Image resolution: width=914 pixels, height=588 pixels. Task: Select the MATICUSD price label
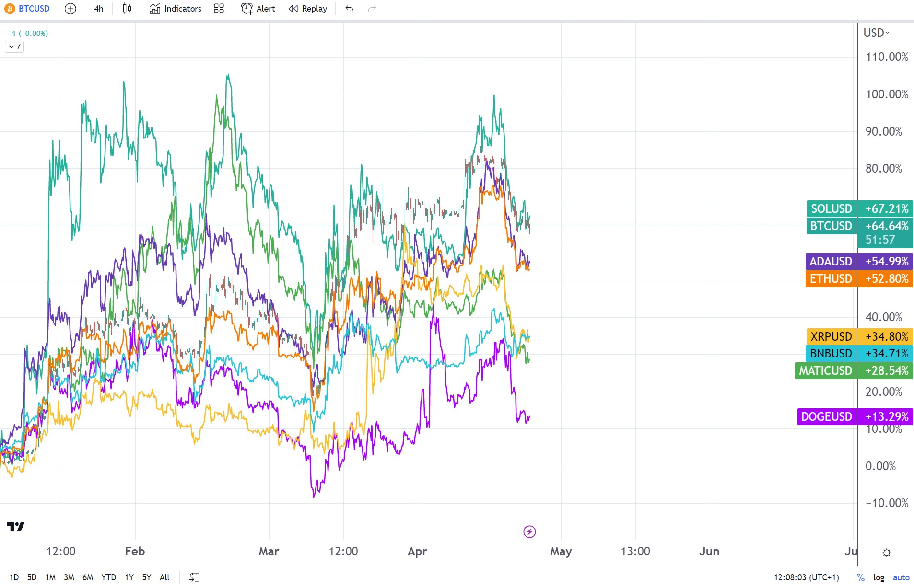click(x=826, y=370)
